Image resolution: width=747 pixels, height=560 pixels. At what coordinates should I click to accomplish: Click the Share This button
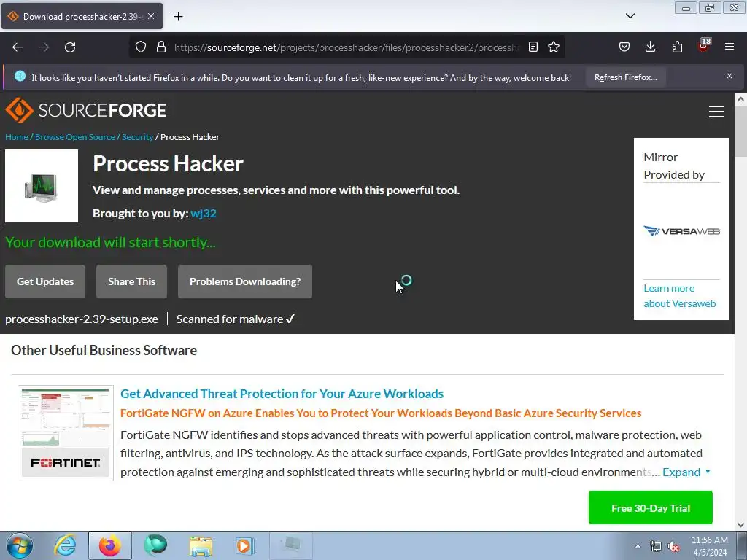coord(131,281)
